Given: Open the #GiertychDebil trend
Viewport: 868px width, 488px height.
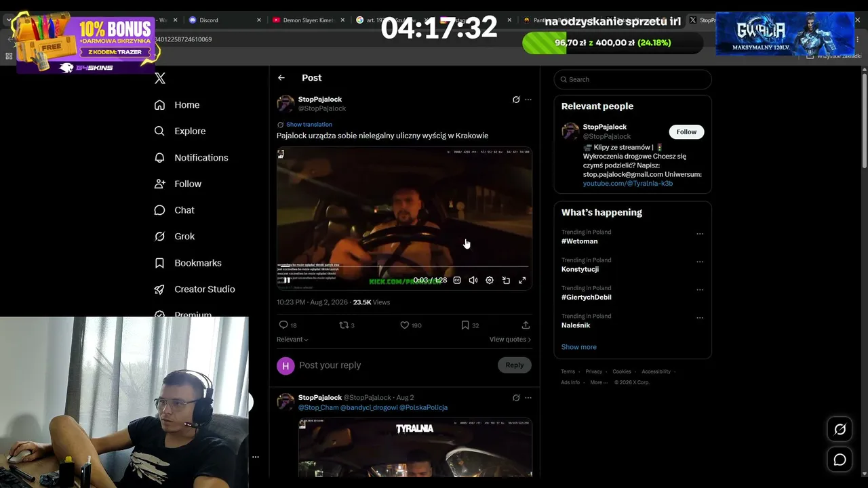Looking at the screenshot, I should (587, 298).
